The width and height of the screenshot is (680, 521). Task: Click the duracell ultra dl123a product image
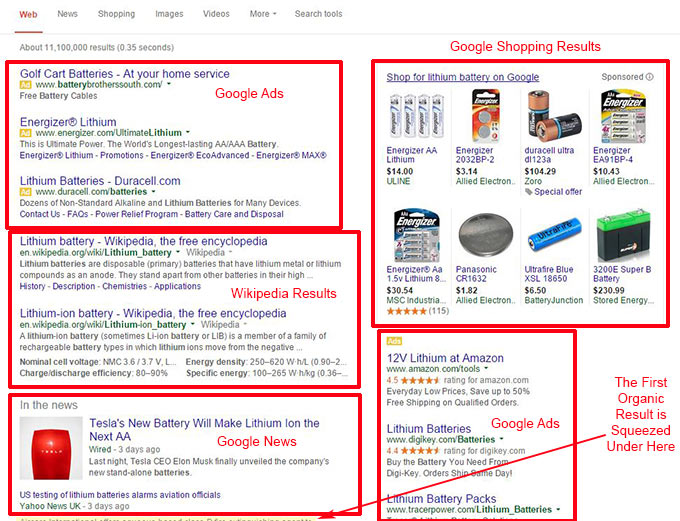554,116
